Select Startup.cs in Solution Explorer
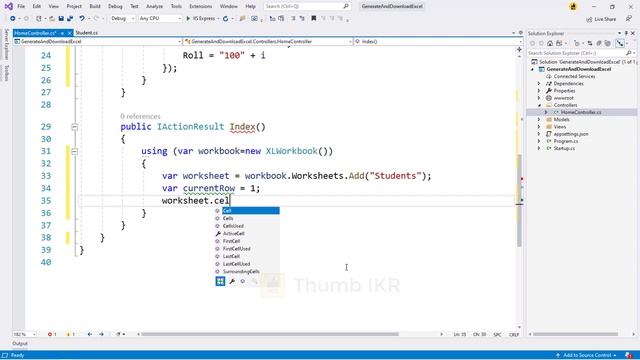Viewport: 640px width, 360px height. coord(564,148)
